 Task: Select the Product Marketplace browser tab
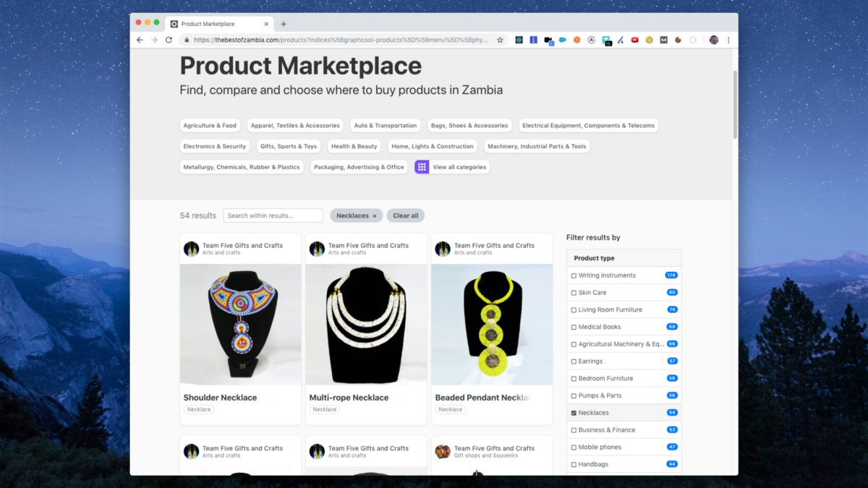[x=218, y=24]
